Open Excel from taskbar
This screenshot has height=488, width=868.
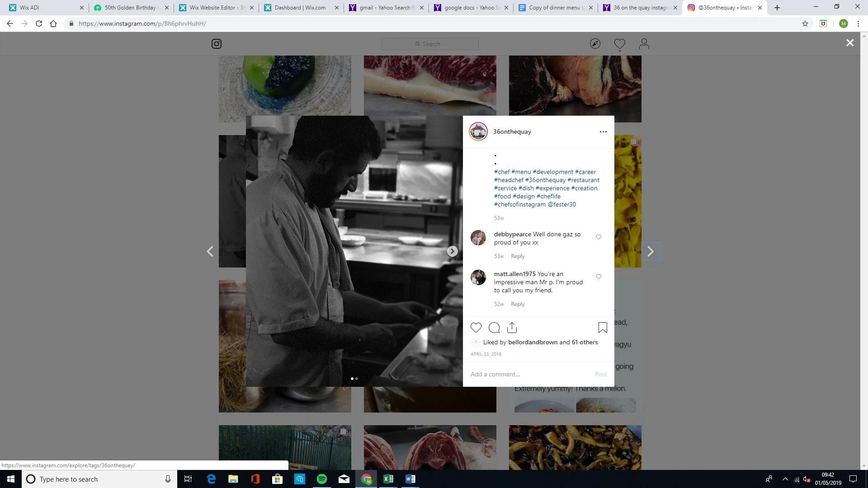388,479
